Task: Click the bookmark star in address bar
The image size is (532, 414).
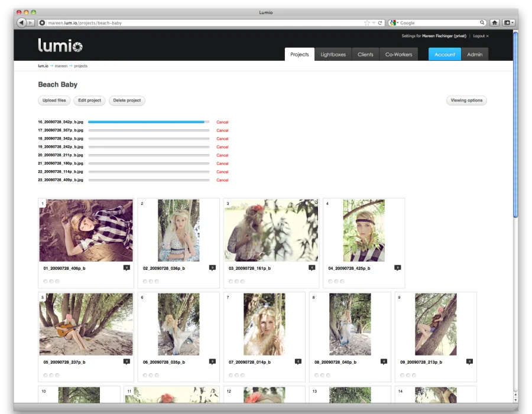Action: click(x=366, y=23)
